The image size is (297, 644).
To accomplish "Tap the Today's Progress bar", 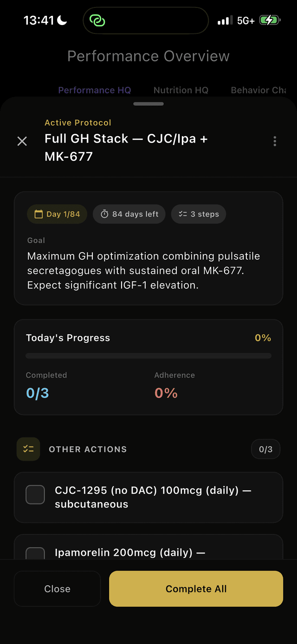I will click(148, 356).
